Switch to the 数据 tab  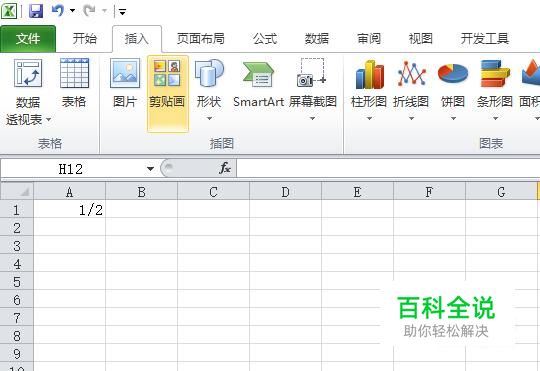click(x=316, y=39)
